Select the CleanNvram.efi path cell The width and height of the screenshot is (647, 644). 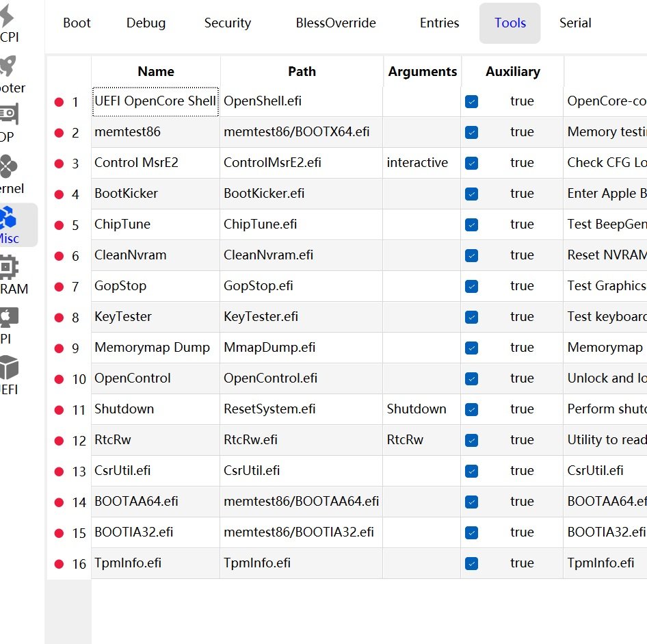pyautogui.click(x=302, y=255)
